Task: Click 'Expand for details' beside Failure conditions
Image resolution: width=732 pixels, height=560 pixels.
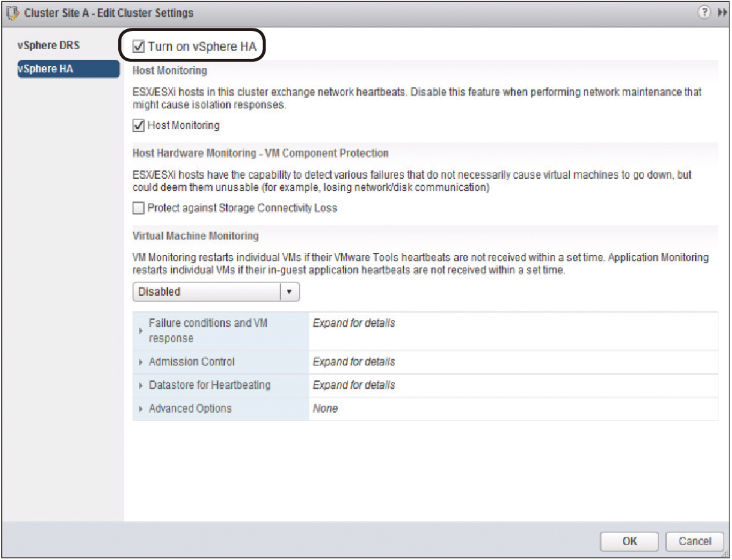Action: [354, 323]
